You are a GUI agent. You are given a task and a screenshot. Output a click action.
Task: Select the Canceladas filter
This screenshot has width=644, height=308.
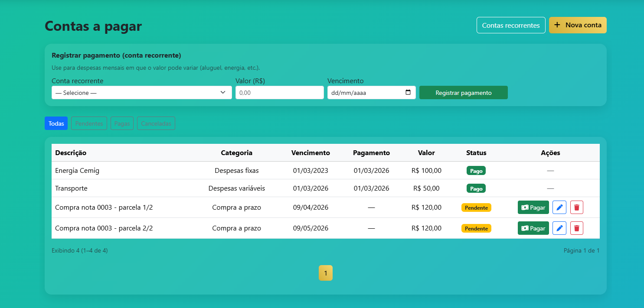[x=156, y=123]
